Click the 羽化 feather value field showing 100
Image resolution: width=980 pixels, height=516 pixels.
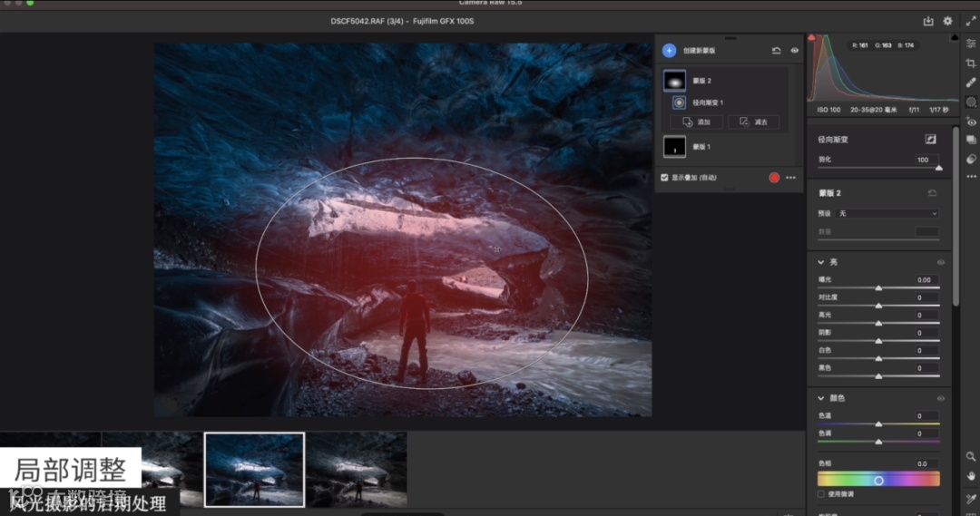point(926,160)
